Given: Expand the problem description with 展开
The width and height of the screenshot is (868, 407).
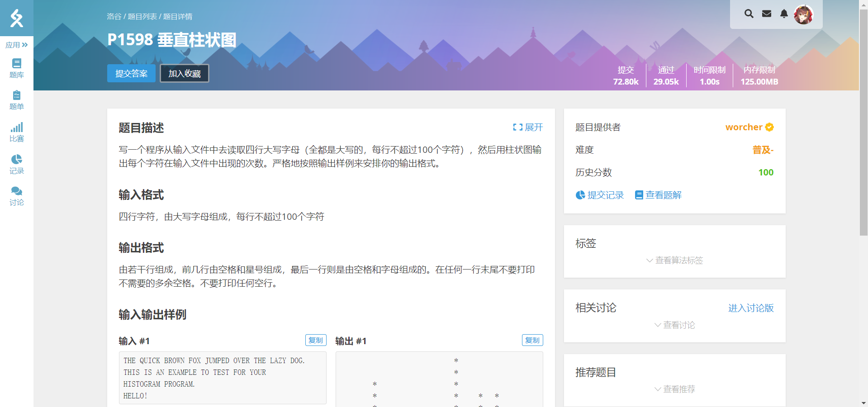Looking at the screenshot, I should (528, 128).
